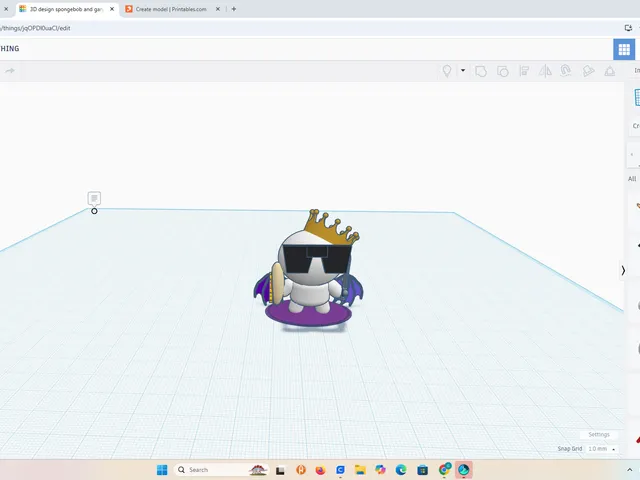The height and width of the screenshot is (480, 640).
Task: Show hidden system tray icons
Action: tap(630, 470)
